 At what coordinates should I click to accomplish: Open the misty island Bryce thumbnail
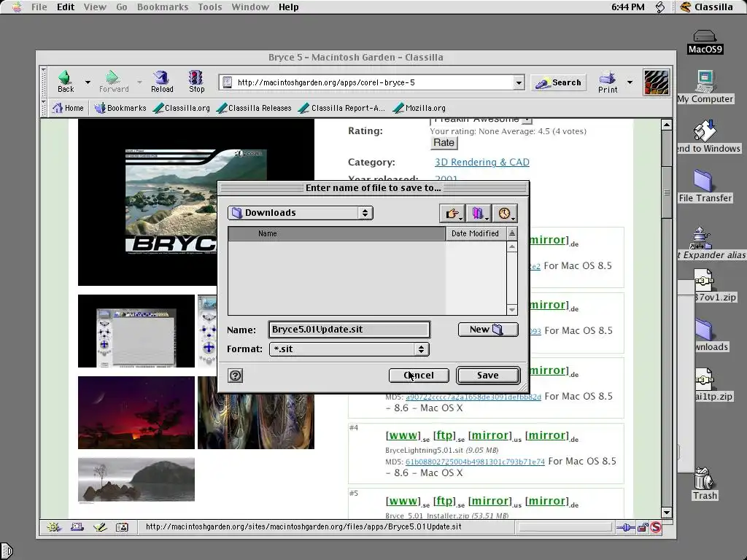pos(136,480)
